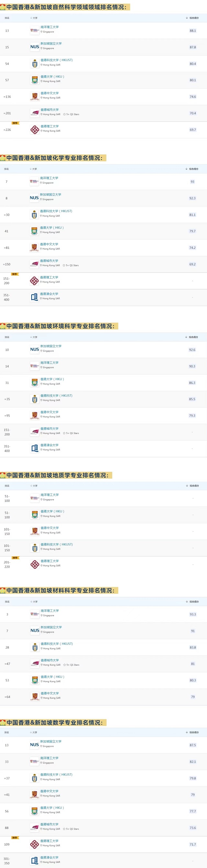The width and height of the screenshot is (207, 868).
Task: Open 香港大学 (HKU) link in the environmental science table
Action: pos(52,379)
